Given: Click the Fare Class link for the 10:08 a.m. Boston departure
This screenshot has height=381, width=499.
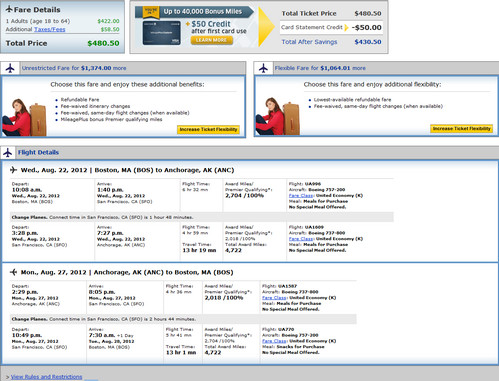Looking at the screenshot, I should click(301, 196).
